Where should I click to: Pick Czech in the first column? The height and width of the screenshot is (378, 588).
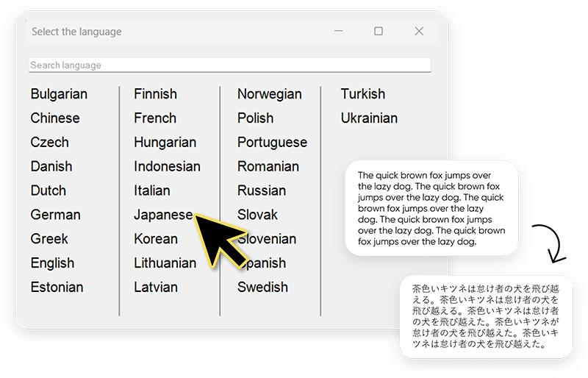(x=50, y=143)
